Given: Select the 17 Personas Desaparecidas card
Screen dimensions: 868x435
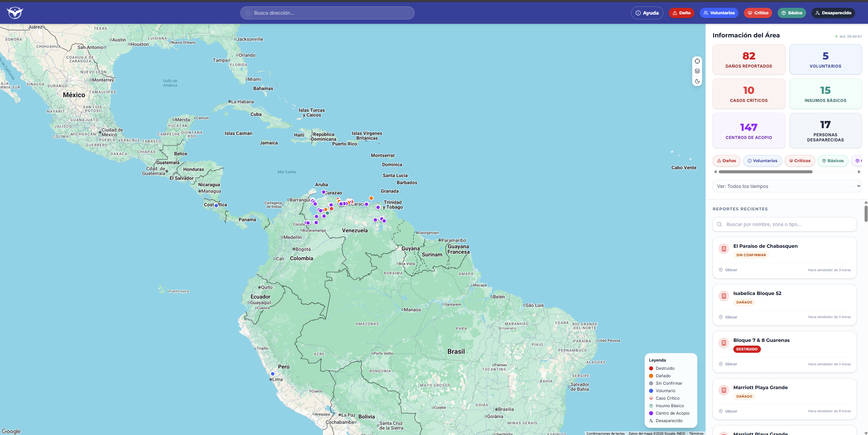Looking at the screenshot, I should (826, 131).
